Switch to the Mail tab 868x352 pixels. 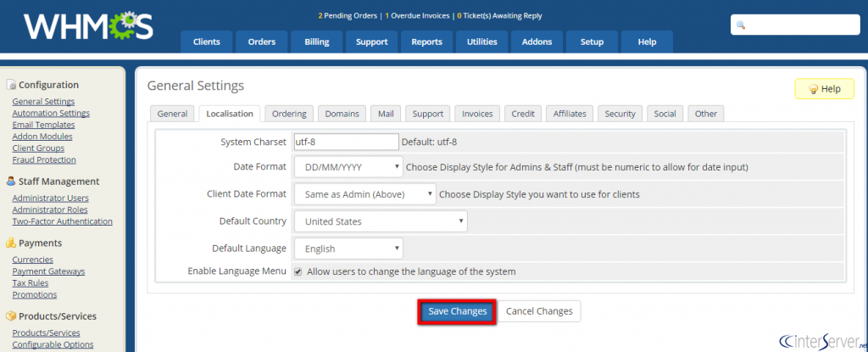pyautogui.click(x=386, y=114)
